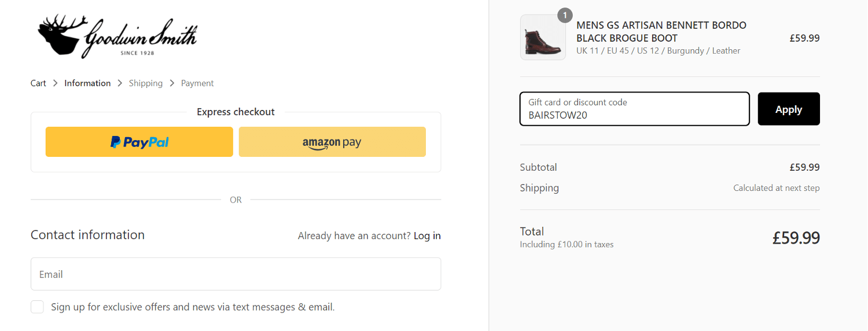Open the brogue boot product thumbnail

click(543, 38)
